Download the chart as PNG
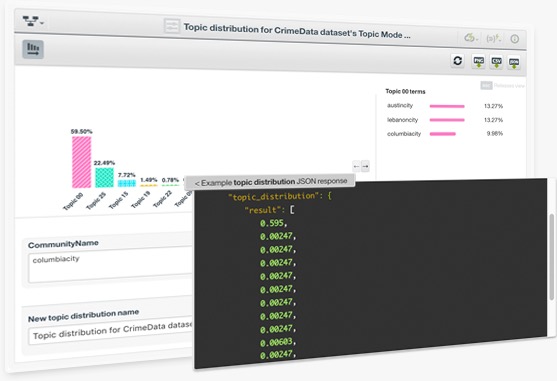557x381 pixels. pyautogui.click(x=478, y=62)
